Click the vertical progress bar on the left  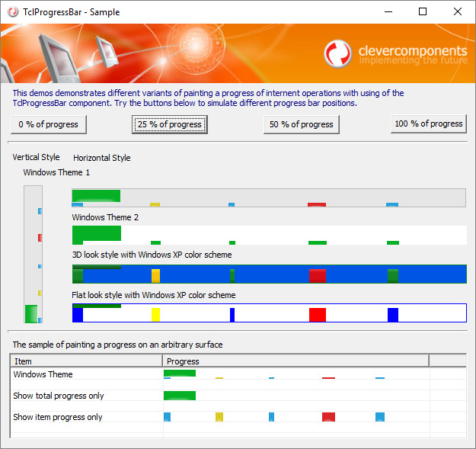tap(32, 255)
